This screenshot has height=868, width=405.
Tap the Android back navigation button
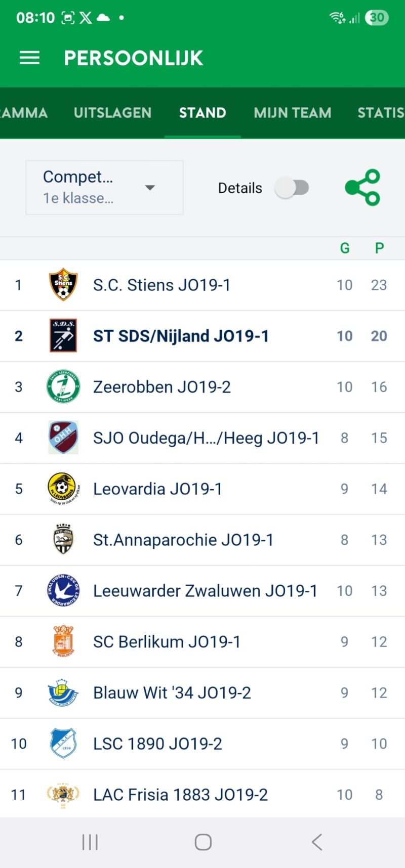coord(317,842)
